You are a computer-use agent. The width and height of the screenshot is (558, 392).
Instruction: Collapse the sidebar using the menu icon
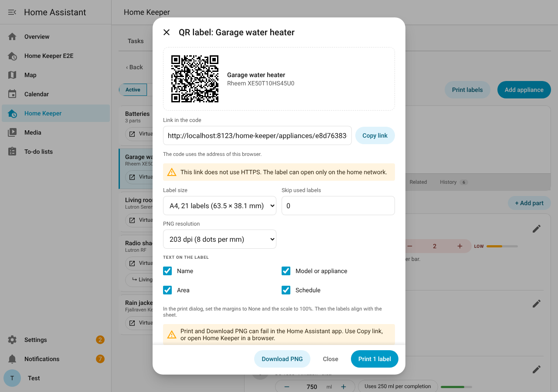point(12,12)
